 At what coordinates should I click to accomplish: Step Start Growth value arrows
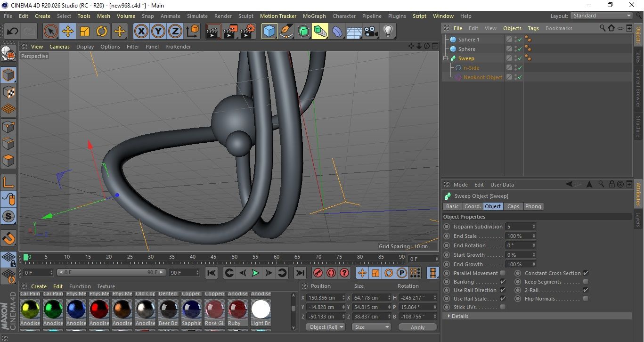point(534,255)
